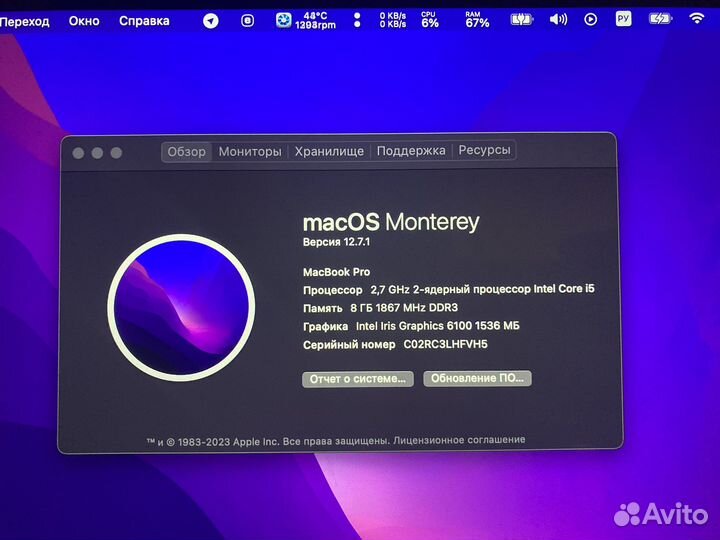Click the Серийный номер label
Image resolution: width=720 pixels, height=540 pixels.
tap(349, 345)
